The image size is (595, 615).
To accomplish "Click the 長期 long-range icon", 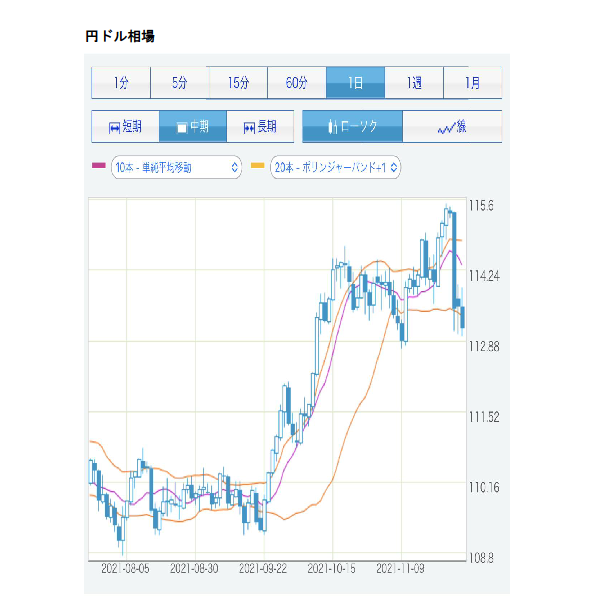I will pyautogui.click(x=249, y=128).
